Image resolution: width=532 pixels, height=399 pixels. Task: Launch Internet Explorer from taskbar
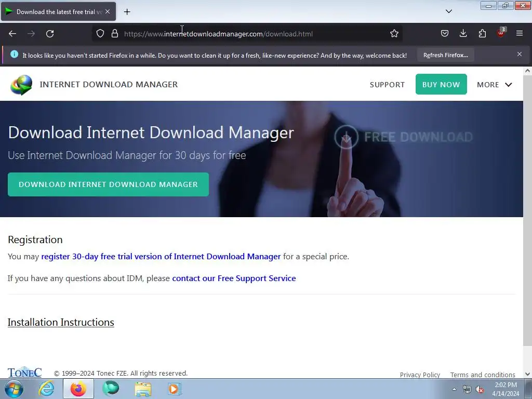tap(46, 389)
